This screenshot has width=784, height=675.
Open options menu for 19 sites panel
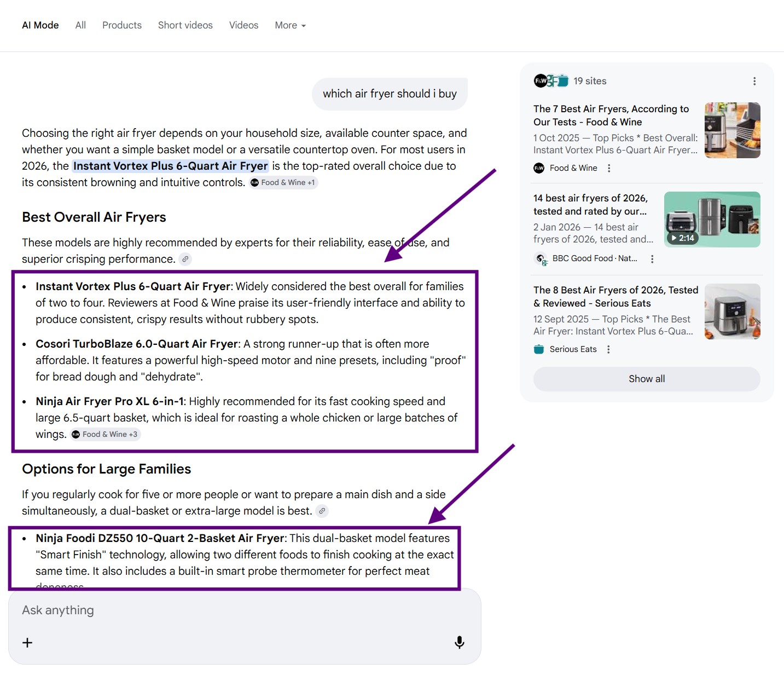click(754, 81)
